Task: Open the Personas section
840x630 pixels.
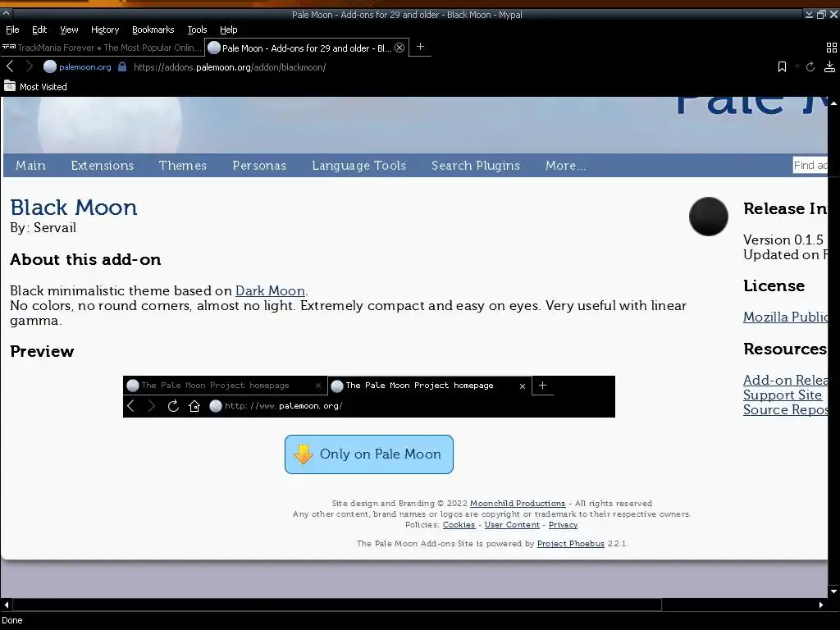Action: tap(259, 166)
